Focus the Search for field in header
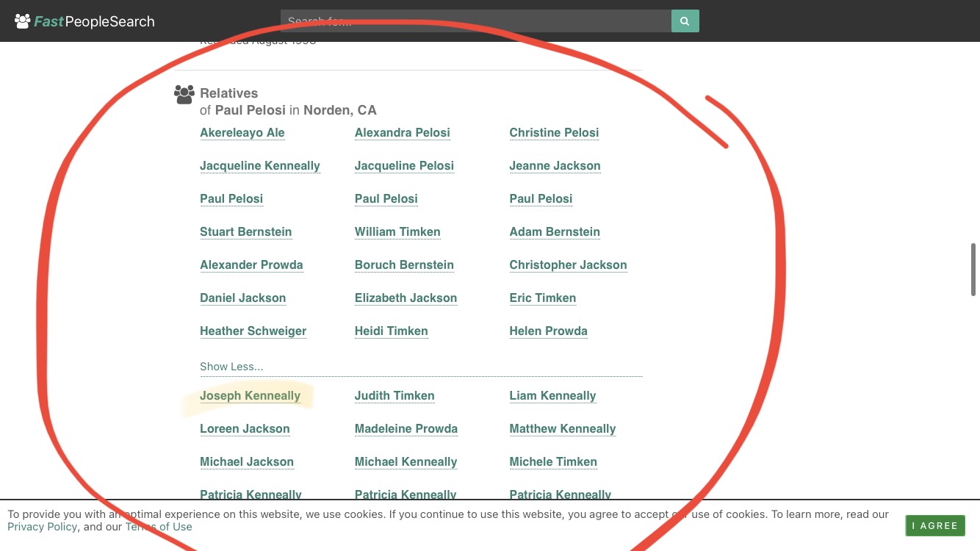The image size is (980, 551). click(x=476, y=21)
